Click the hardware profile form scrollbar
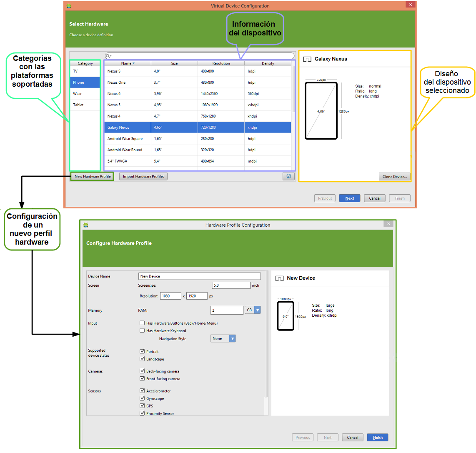Viewport: 476px width, 453px height. coord(266,334)
